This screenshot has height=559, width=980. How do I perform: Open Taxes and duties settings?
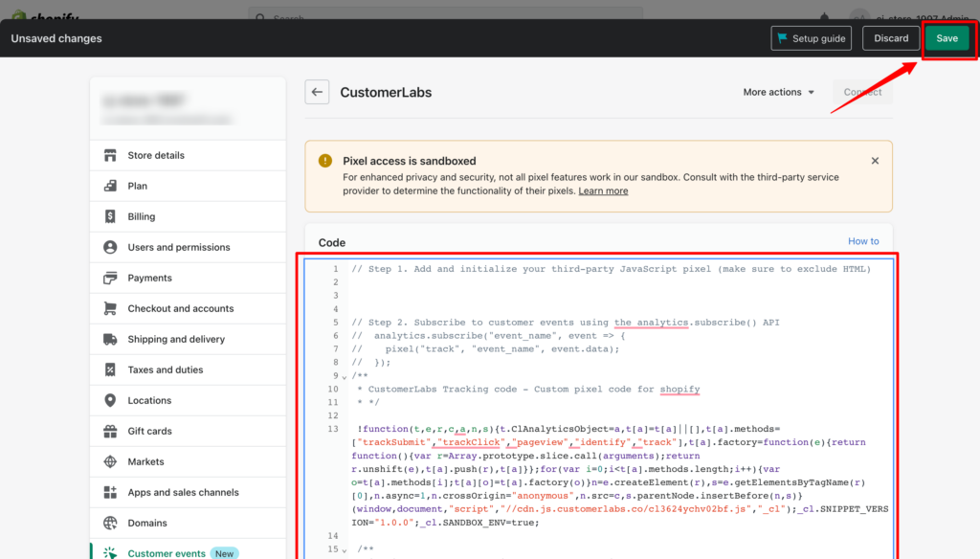(189, 369)
